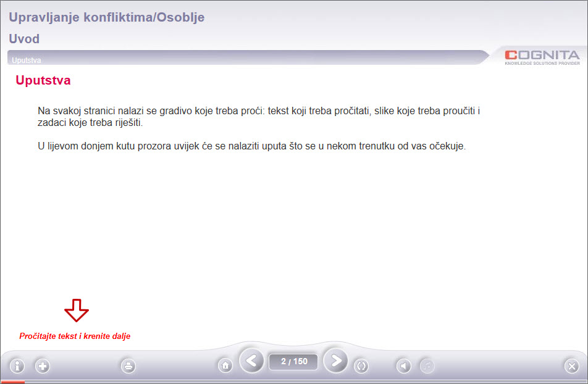Click the red down arrow pointer

pos(77,310)
